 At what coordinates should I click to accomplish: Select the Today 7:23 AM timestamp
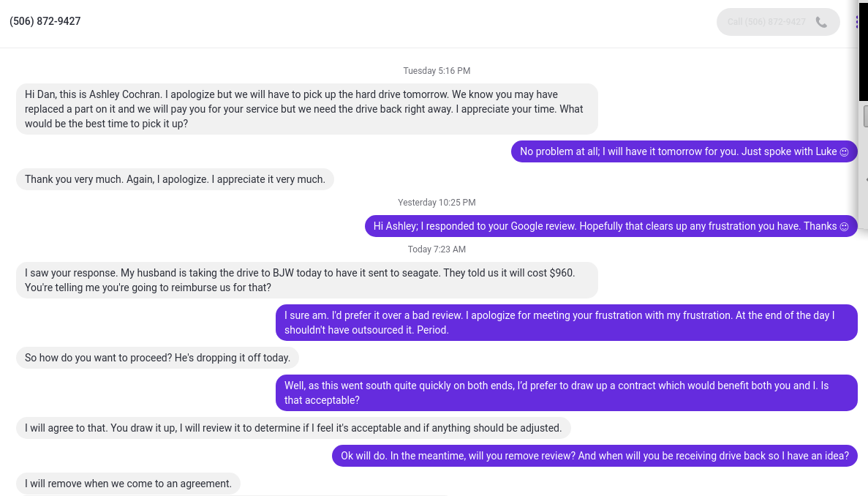[437, 249]
